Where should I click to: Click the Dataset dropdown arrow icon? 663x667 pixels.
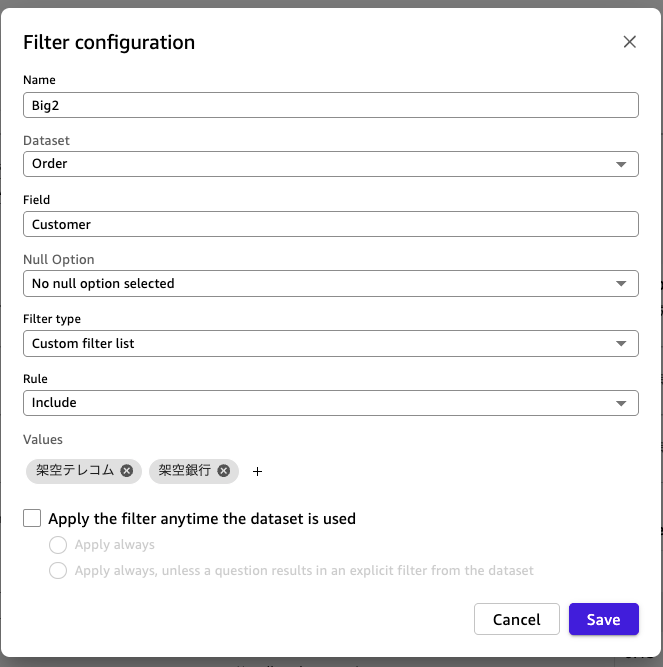(621, 164)
